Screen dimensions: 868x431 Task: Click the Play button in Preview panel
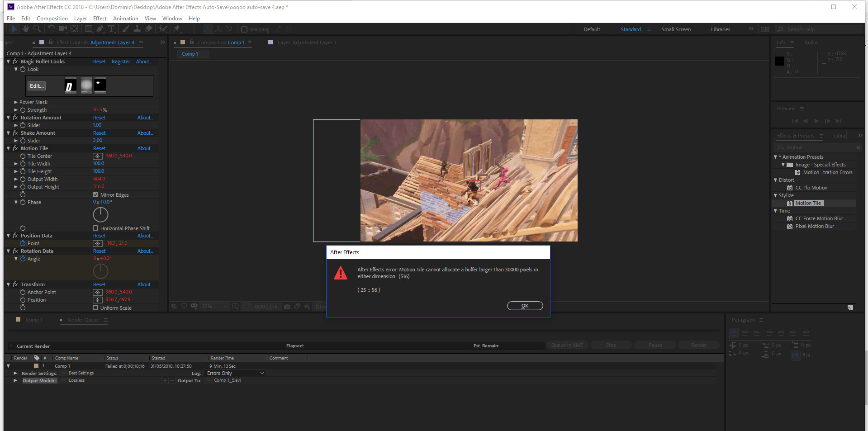point(816,121)
